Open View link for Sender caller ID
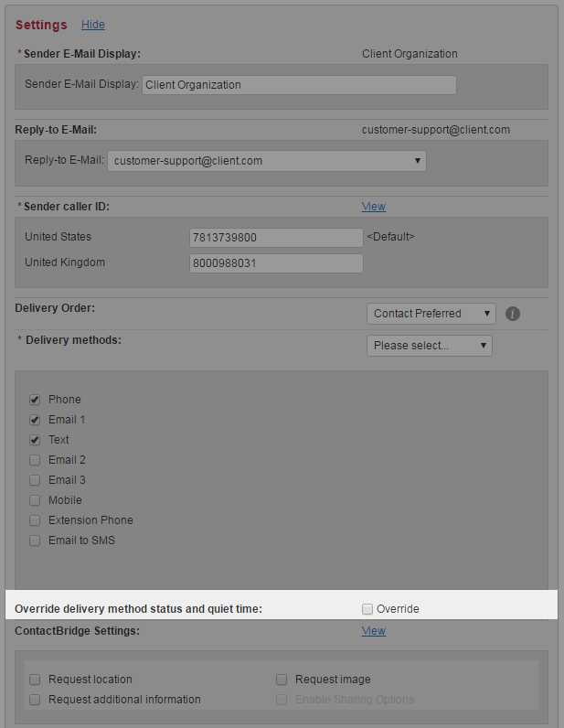 [x=373, y=207]
